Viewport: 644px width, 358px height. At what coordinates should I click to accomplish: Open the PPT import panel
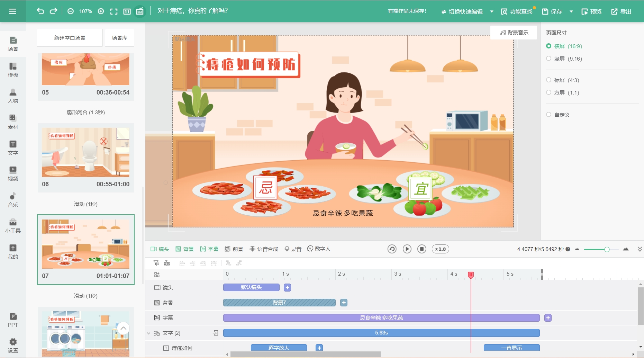(x=13, y=320)
